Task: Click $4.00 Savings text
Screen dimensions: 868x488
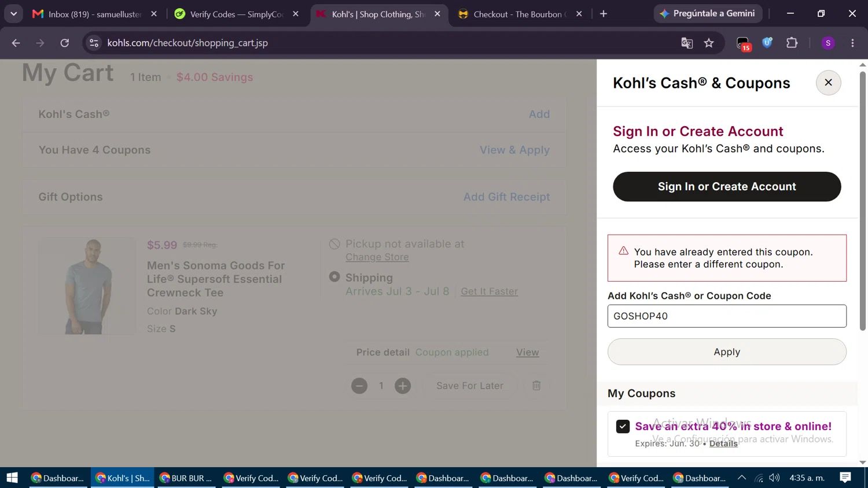Action: [x=215, y=77]
